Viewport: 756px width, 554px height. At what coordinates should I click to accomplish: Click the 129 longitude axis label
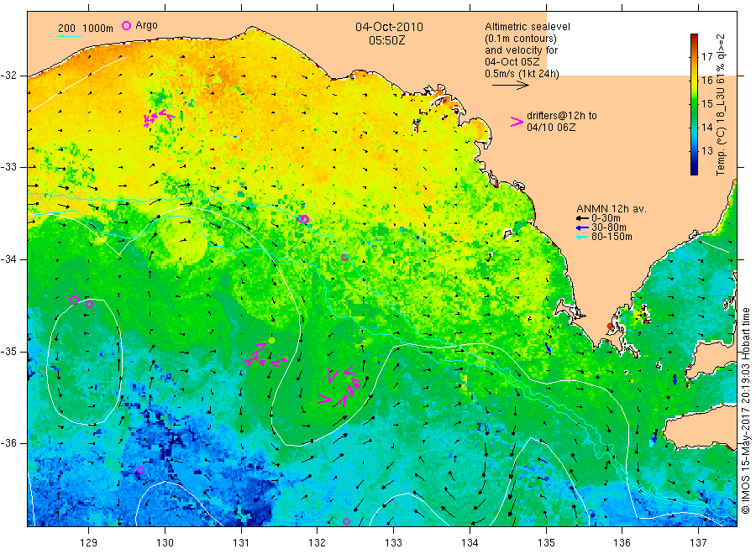pos(89,543)
